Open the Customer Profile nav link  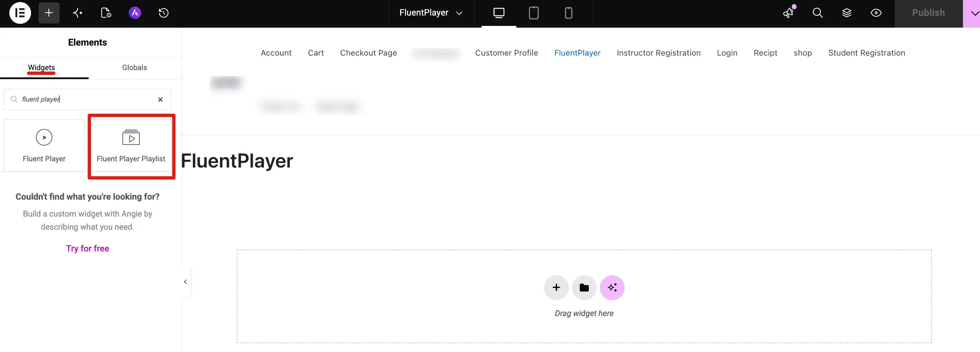pos(506,53)
